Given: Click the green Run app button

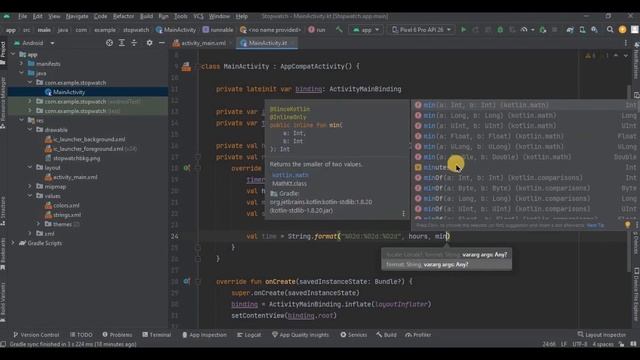Looking at the screenshot, I should point(463,30).
